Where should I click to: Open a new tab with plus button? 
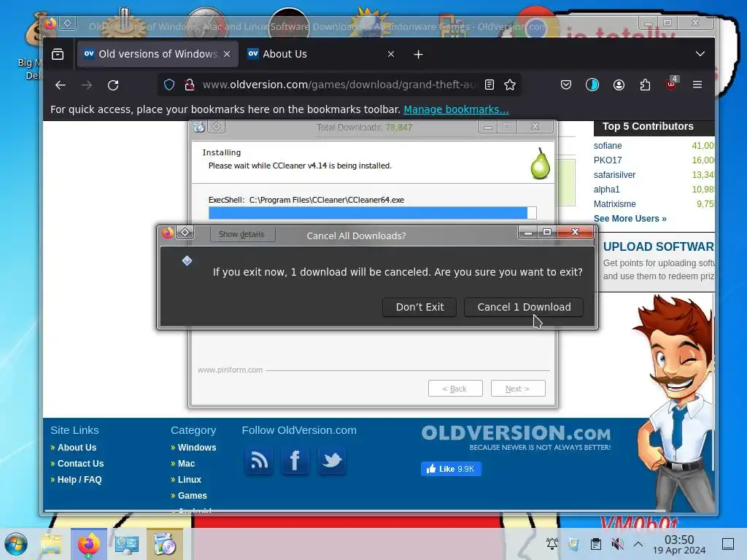pos(418,54)
